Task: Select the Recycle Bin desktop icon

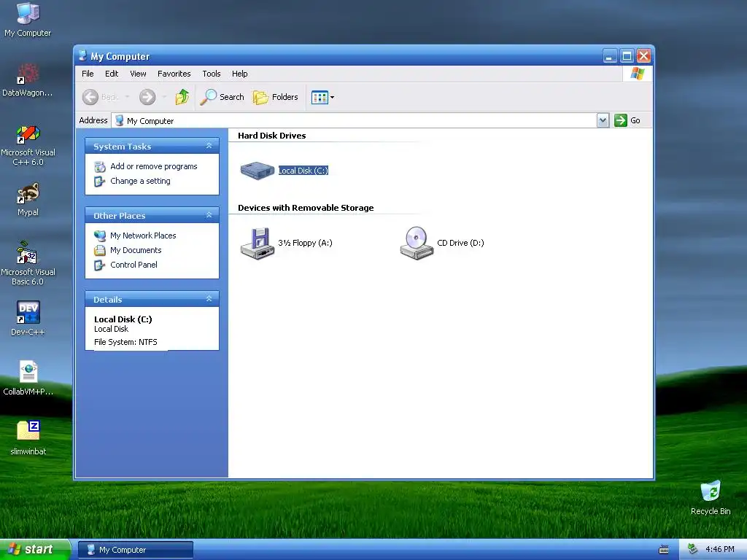Action: pyautogui.click(x=711, y=497)
